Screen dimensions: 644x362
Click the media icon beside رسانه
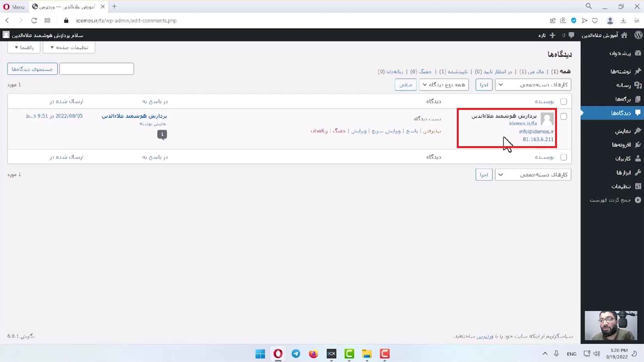tap(638, 85)
